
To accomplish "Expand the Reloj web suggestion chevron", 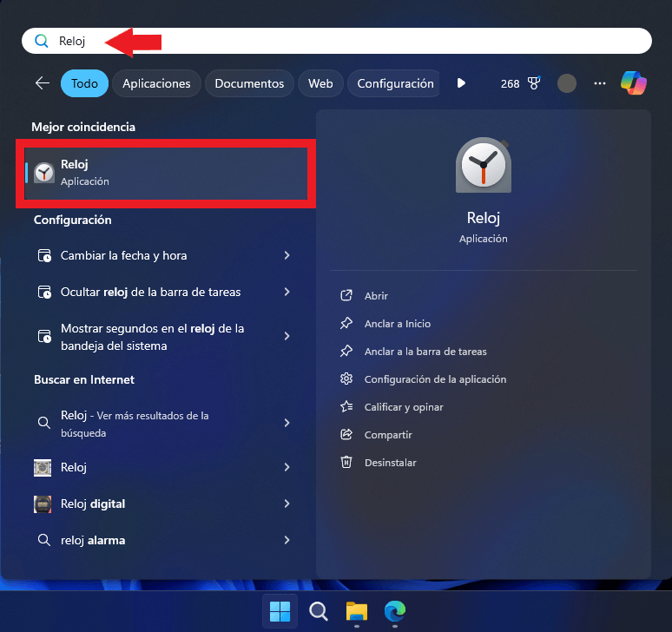I will pos(287,467).
